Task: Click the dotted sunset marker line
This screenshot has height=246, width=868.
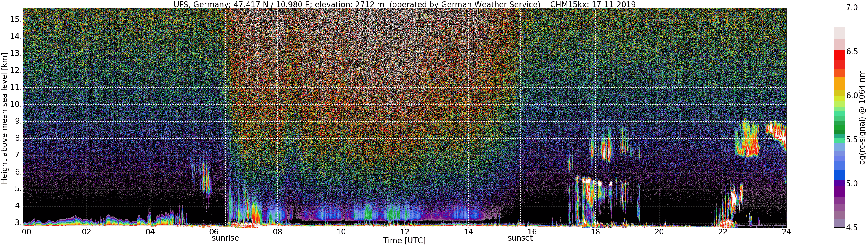Action: [x=521, y=118]
